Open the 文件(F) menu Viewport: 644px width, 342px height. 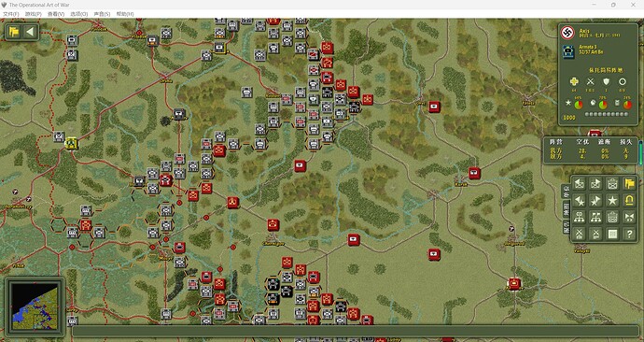(11, 14)
